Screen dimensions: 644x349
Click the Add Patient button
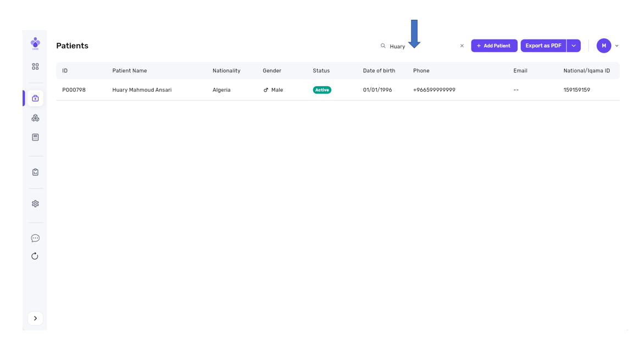(494, 46)
